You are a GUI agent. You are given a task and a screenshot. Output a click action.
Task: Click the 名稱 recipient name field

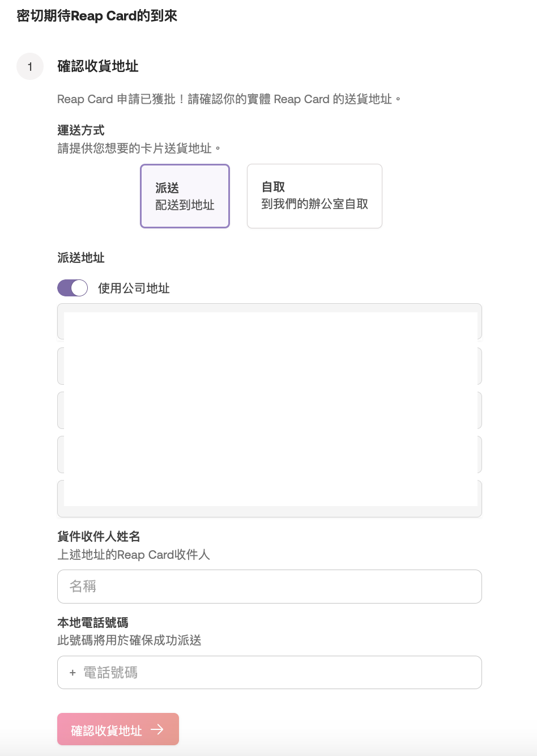[269, 587]
